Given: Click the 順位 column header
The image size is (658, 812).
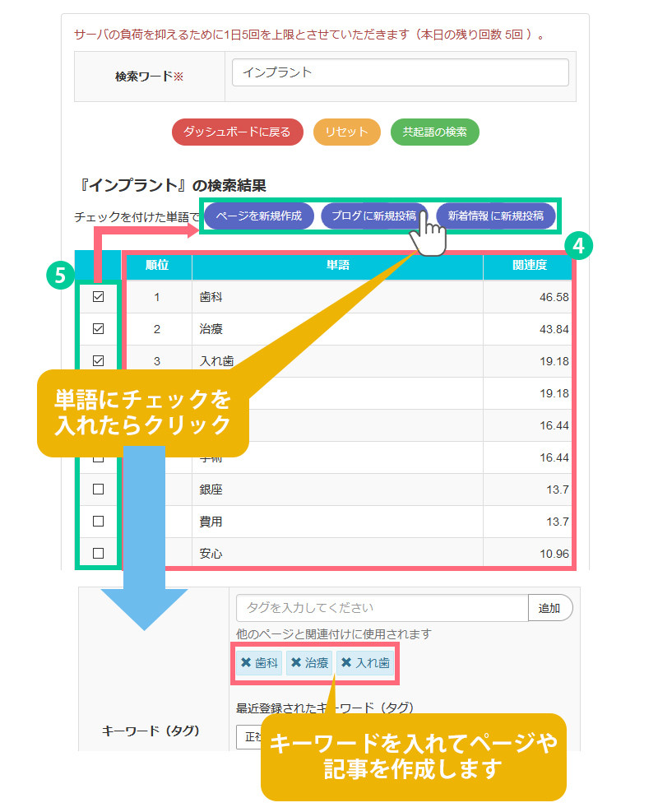Looking at the screenshot, I should pos(157,266).
